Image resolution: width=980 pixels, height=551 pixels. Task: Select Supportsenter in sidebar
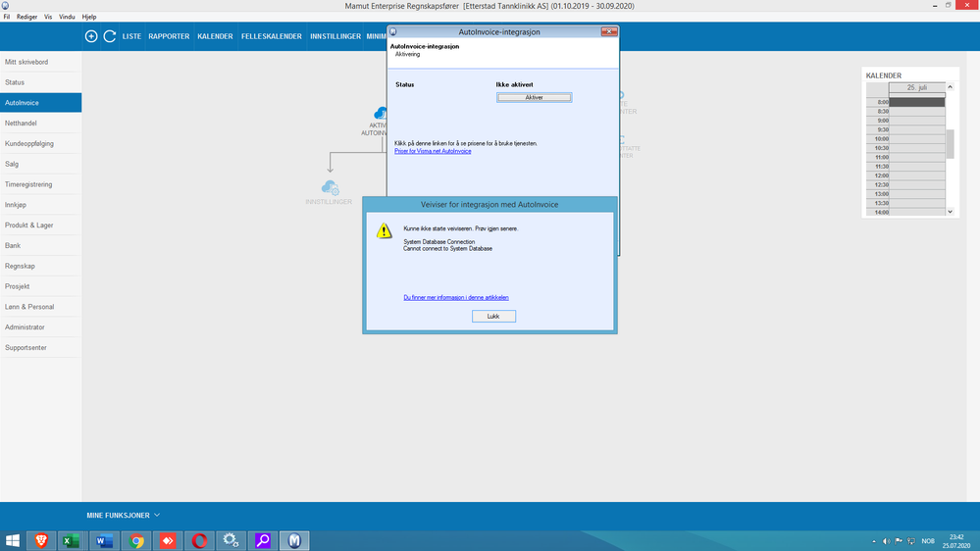[40, 347]
